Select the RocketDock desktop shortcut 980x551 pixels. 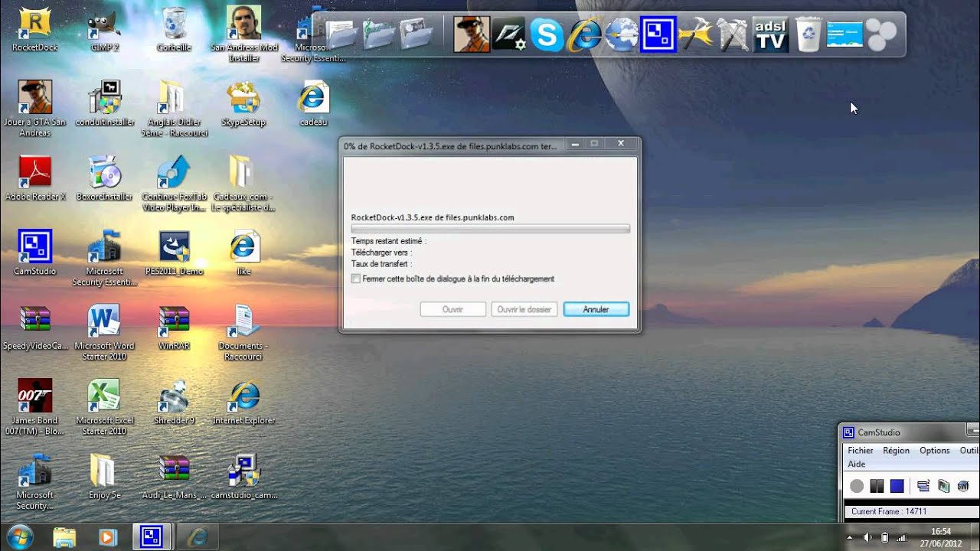tap(34, 29)
